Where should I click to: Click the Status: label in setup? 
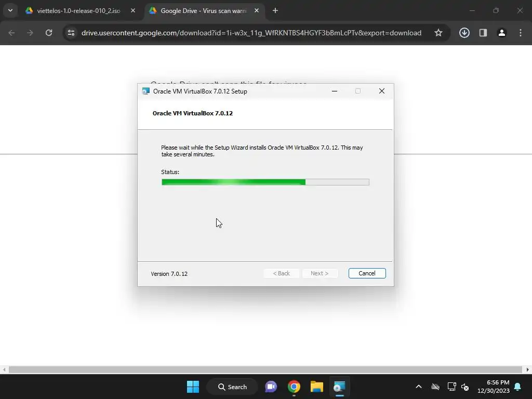tap(170, 172)
